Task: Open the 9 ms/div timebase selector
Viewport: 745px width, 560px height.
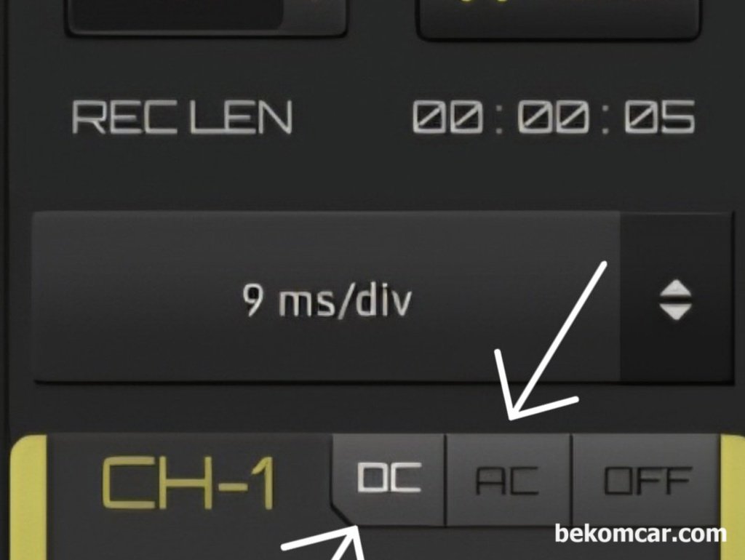Action: 327,297
